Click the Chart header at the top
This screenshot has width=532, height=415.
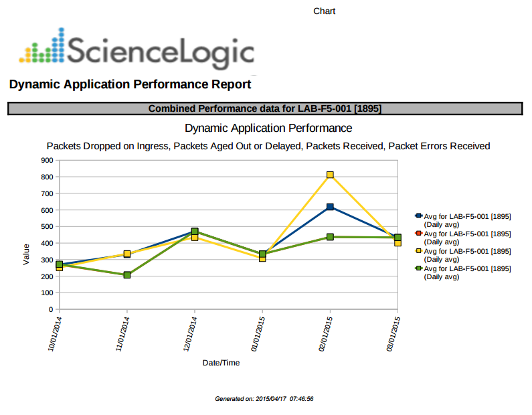324,11
